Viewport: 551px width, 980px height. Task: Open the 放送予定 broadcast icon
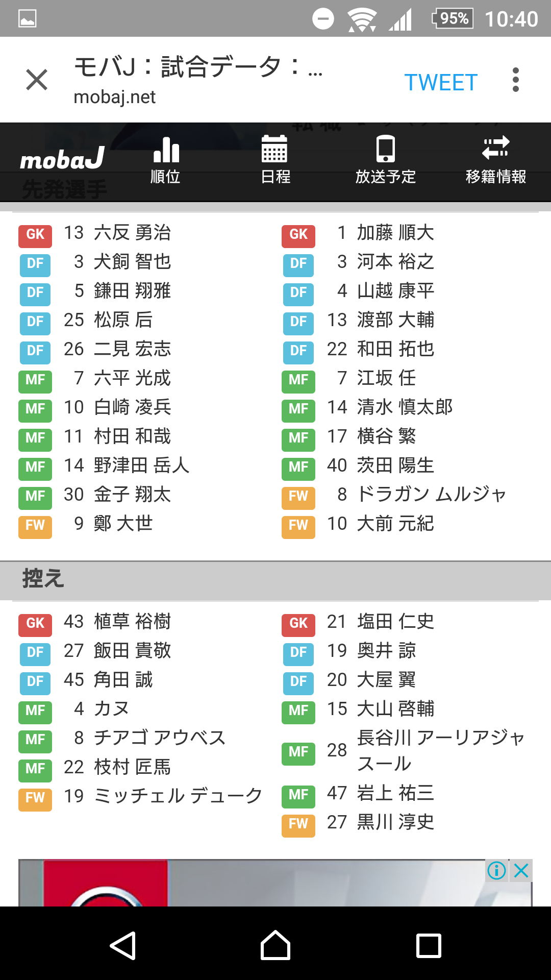pos(386,160)
